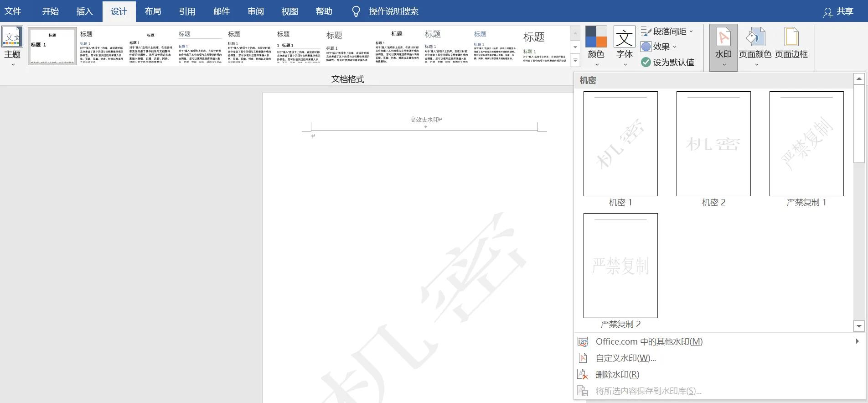Screen dimensions: 868x403
Task: Switch to the 布局 tab
Action: pyautogui.click(x=153, y=11)
